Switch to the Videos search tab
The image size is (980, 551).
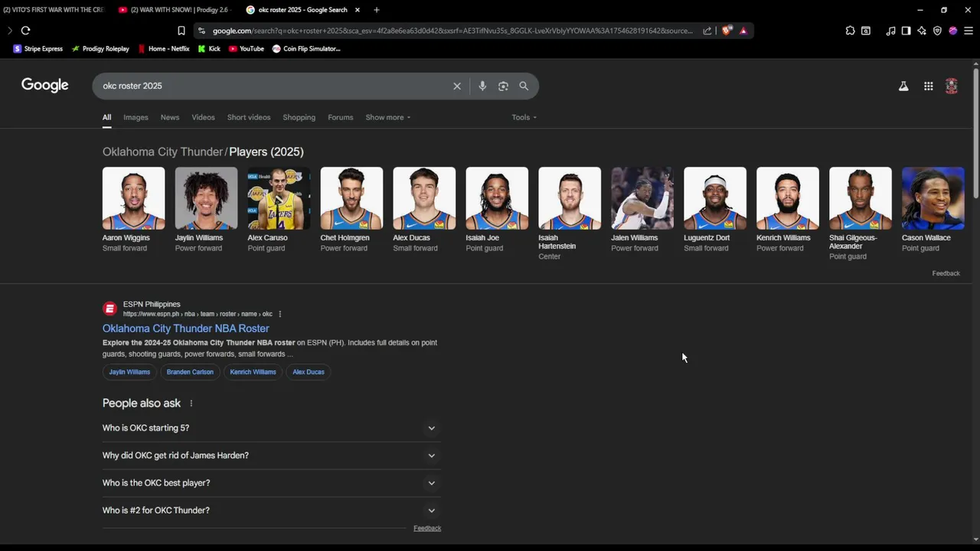point(203,117)
